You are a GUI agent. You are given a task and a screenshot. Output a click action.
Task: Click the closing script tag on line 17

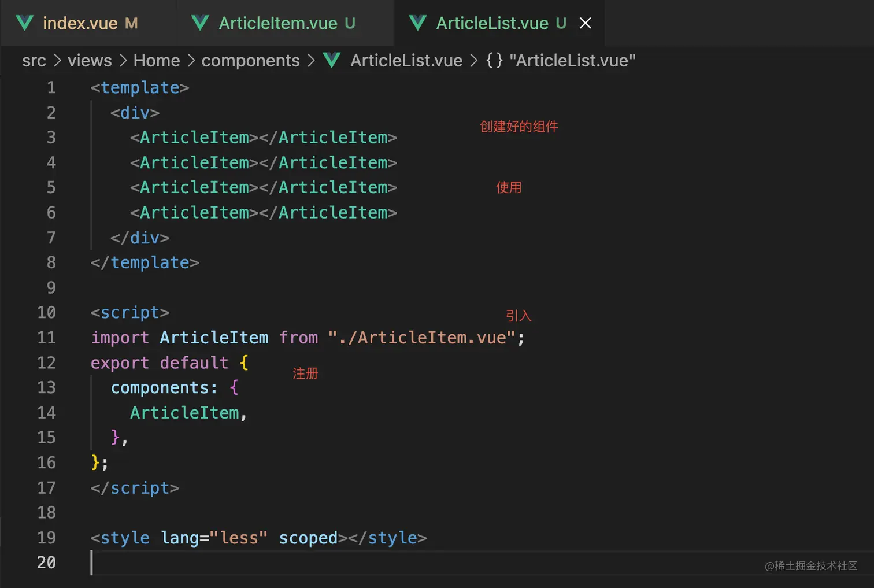click(x=135, y=488)
